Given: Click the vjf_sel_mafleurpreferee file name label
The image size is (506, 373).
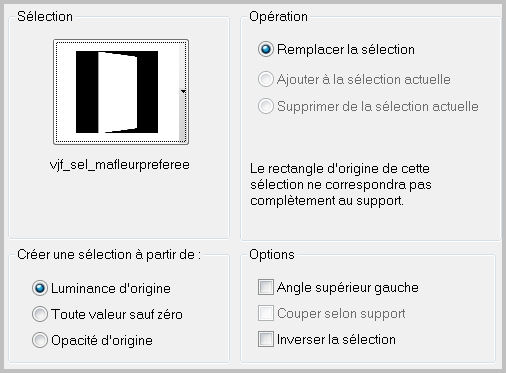Looking at the screenshot, I should (120, 165).
